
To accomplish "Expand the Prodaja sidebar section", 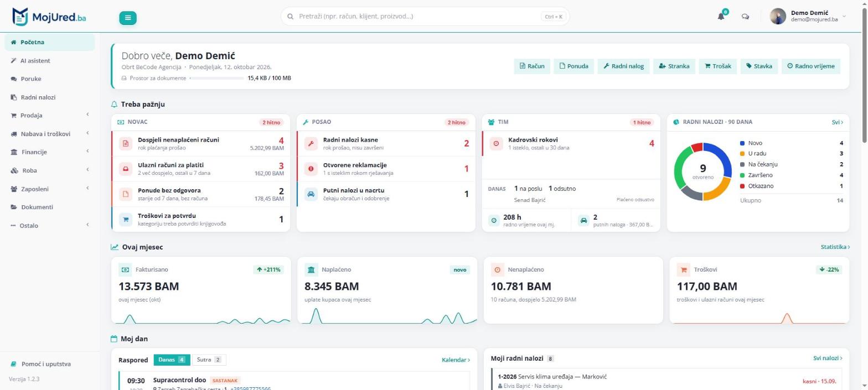I will pos(50,115).
